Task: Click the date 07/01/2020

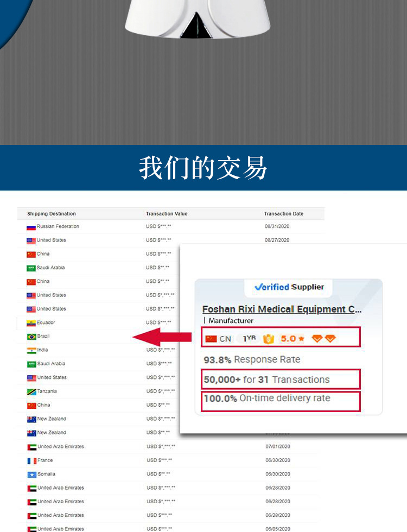Action: (278, 446)
